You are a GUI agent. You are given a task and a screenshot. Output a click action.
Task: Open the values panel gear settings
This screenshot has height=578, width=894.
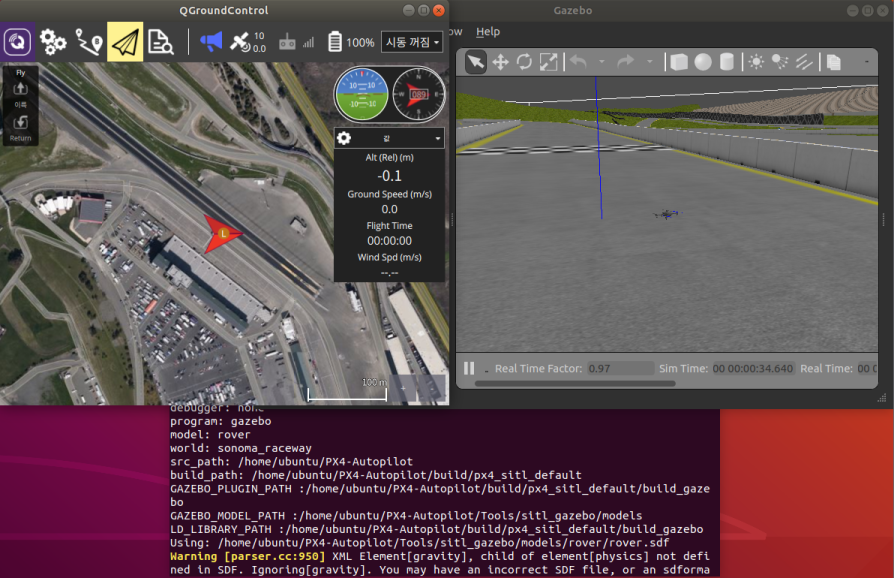[x=344, y=138]
